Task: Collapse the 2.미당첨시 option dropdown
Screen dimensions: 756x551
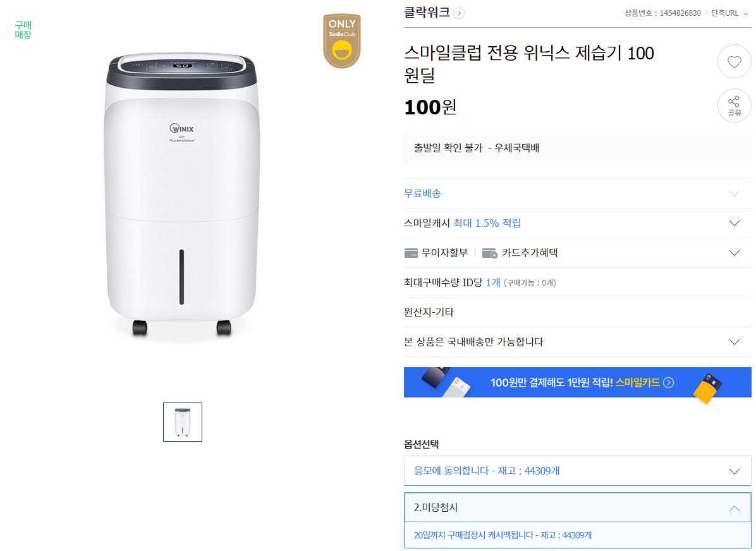Action: [734, 507]
